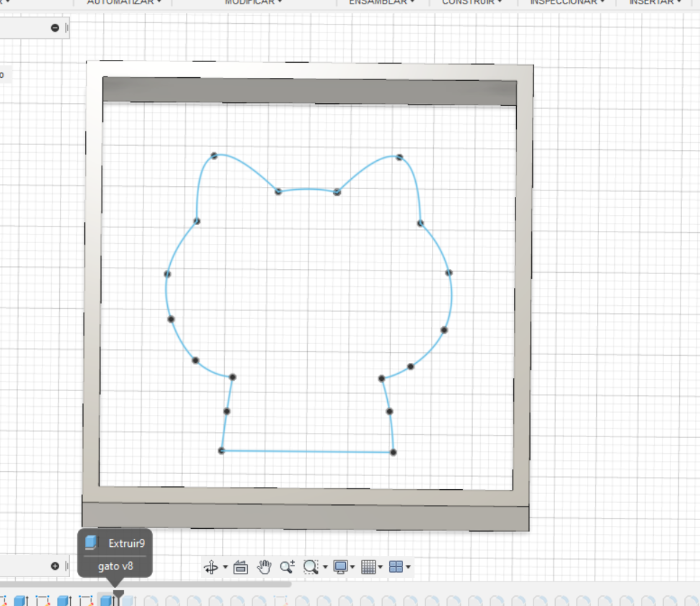Click the comments panel resize grip

pyautogui.click(x=66, y=566)
